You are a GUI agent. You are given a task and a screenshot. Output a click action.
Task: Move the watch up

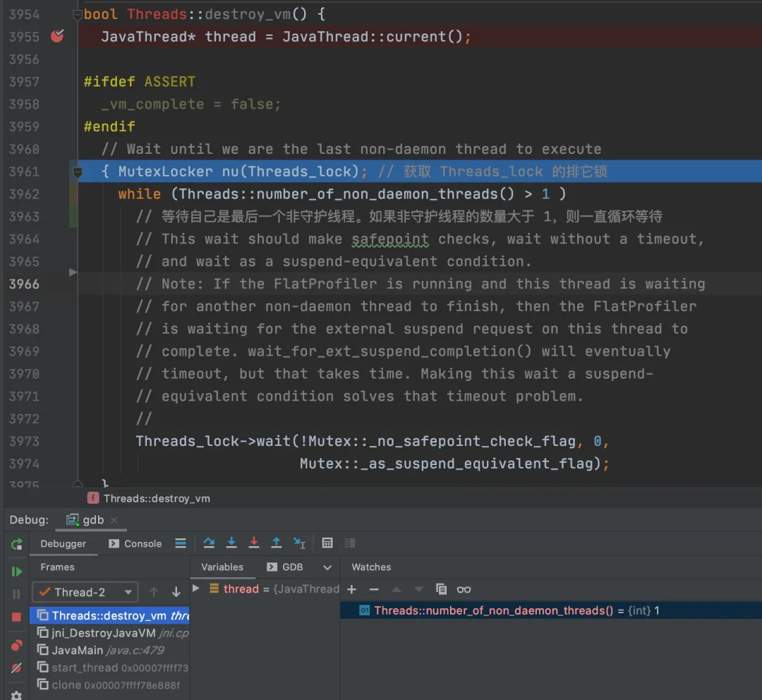point(397,590)
